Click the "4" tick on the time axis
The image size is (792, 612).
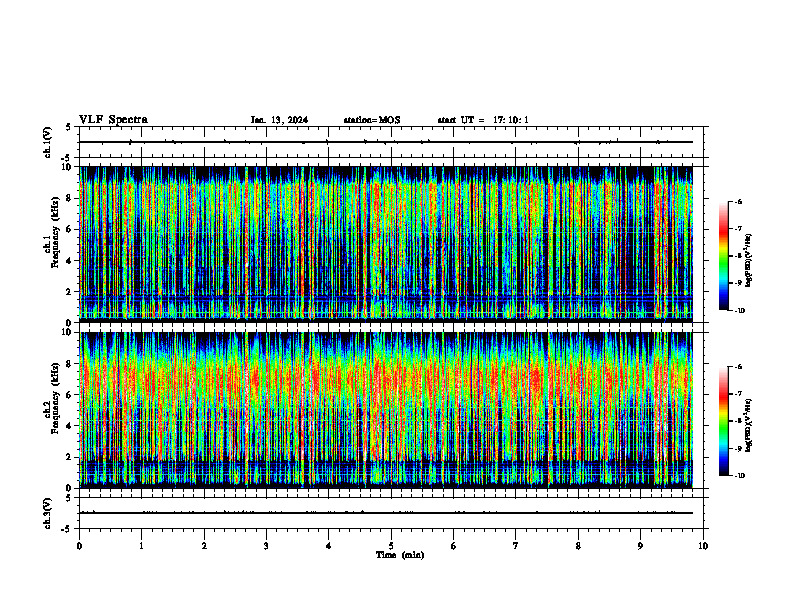(329, 546)
